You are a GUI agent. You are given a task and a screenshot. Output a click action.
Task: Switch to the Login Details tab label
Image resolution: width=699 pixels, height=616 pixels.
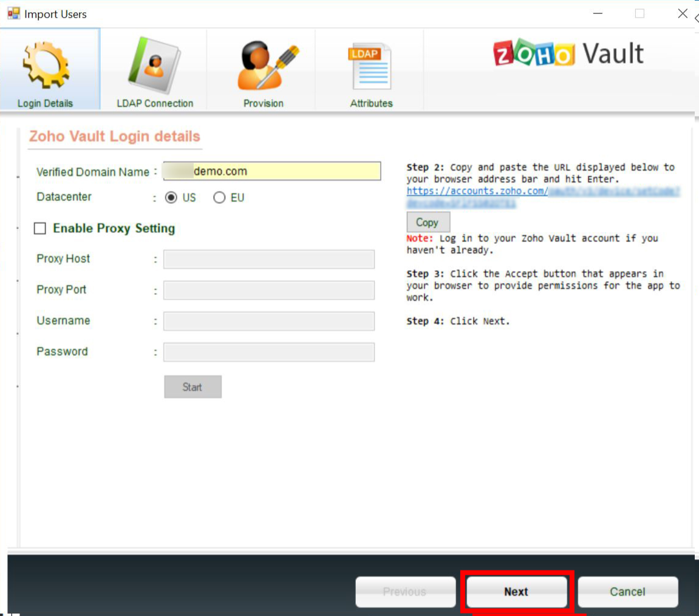[x=45, y=103]
